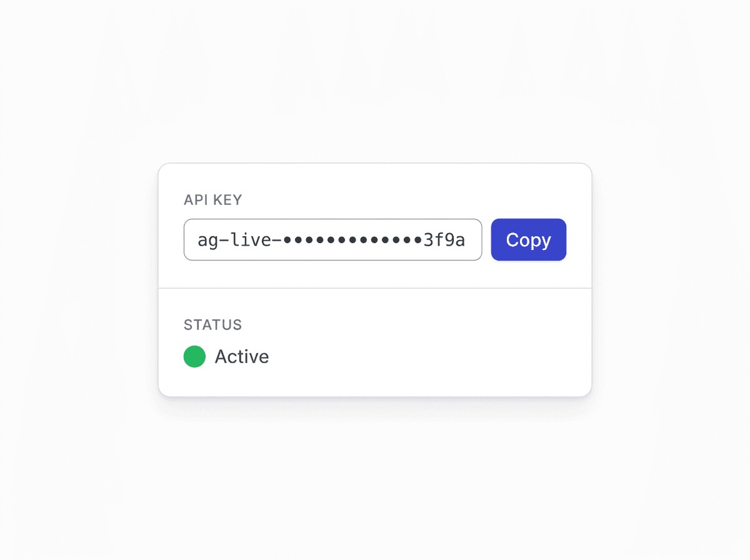
Task: Click the status label above the green dot
Action: (x=212, y=325)
